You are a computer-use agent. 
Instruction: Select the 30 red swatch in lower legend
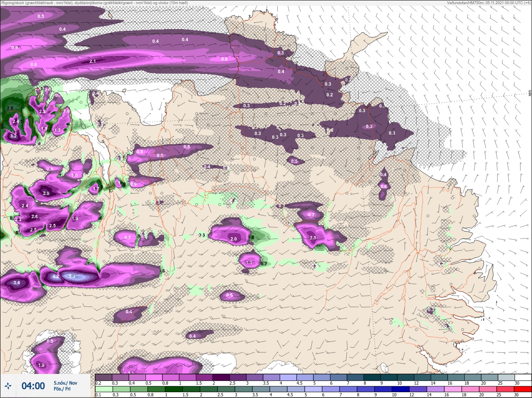[523, 390]
